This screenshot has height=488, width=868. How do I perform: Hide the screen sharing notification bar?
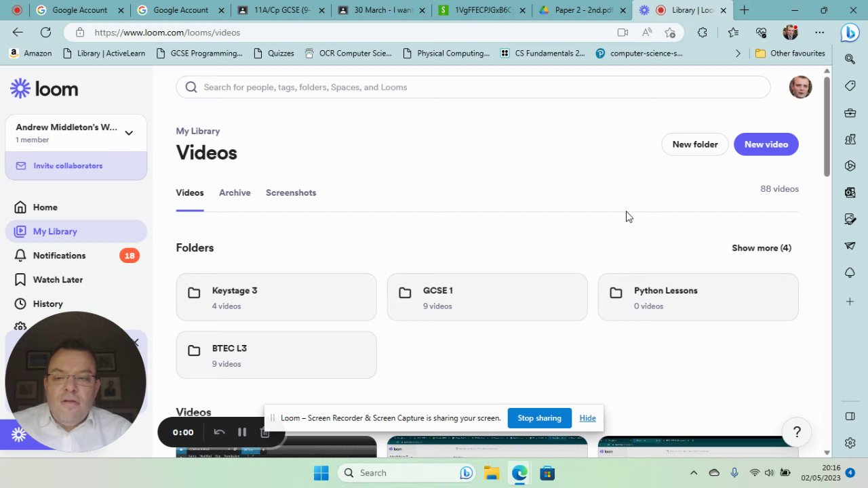click(x=587, y=418)
